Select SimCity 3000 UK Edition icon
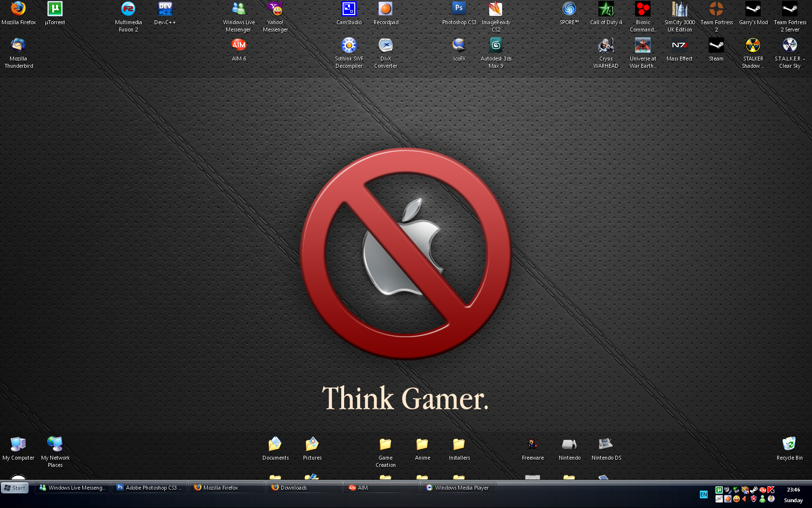The width and height of the screenshot is (812, 508). [x=680, y=16]
